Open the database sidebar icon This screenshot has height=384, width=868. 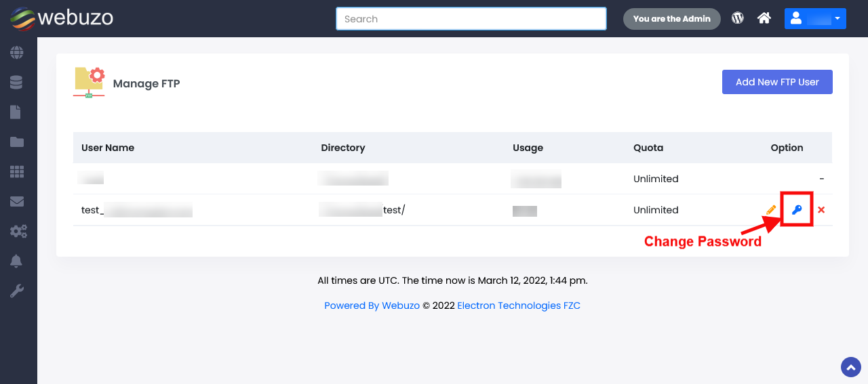[16, 82]
